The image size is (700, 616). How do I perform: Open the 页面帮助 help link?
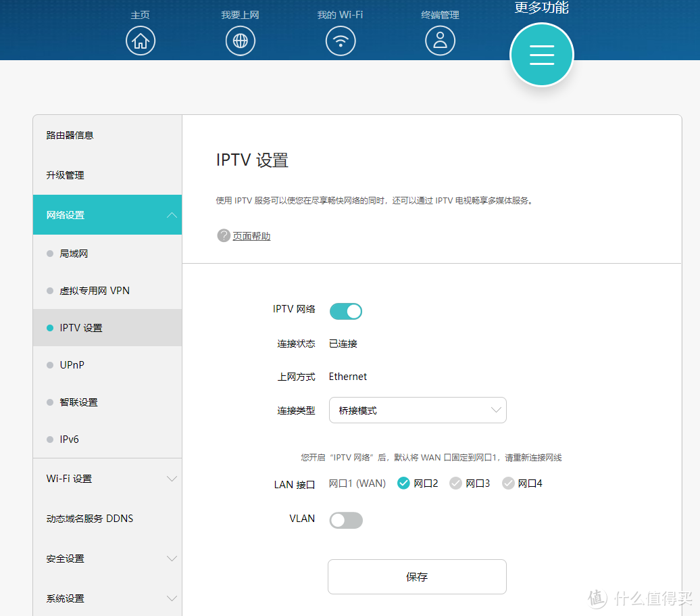pyautogui.click(x=250, y=235)
